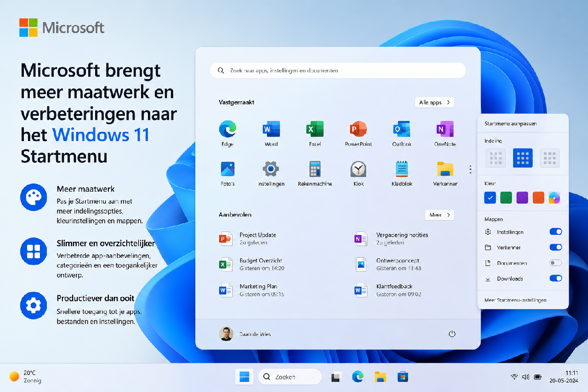Viewport: 588px width, 392px height.
Task: Toggle the Verkenner folder switch
Action: tap(556, 247)
